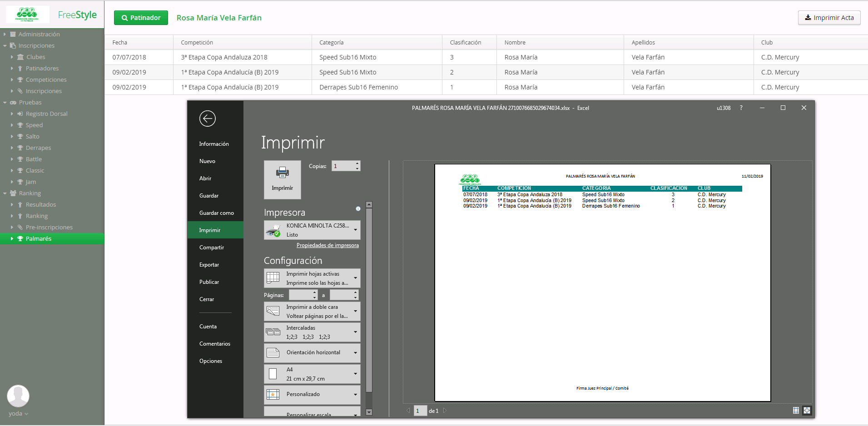Click the show margins icon in preview
This screenshot has width=868, height=426.
click(x=796, y=411)
